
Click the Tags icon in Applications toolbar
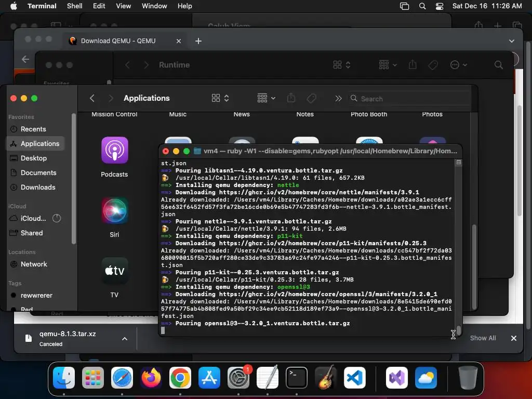(x=312, y=98)
